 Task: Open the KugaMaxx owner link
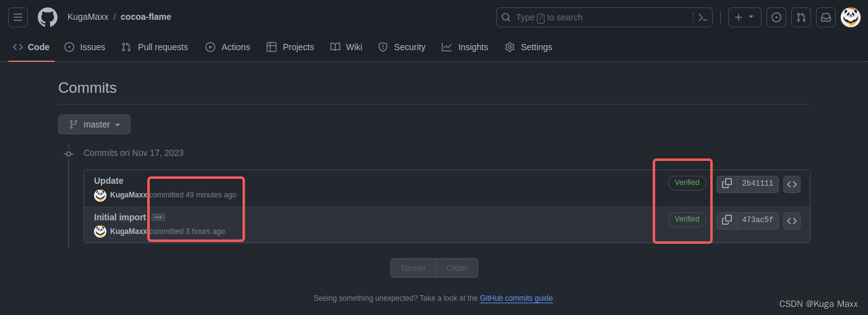(88, 17)
